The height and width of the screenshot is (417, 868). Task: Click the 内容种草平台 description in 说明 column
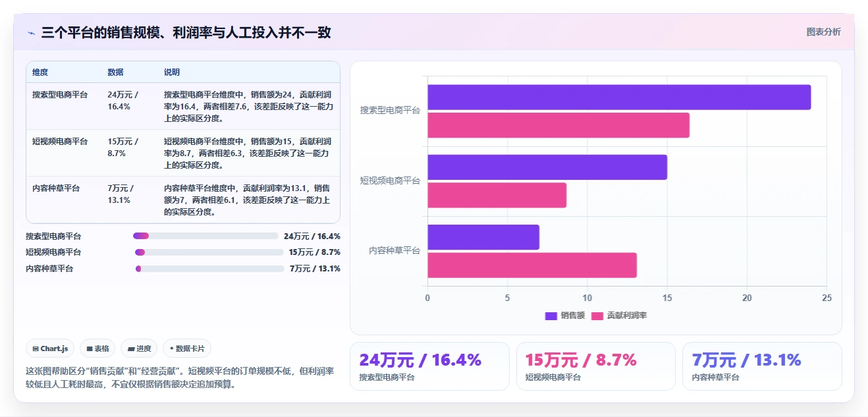pos(247,200)
